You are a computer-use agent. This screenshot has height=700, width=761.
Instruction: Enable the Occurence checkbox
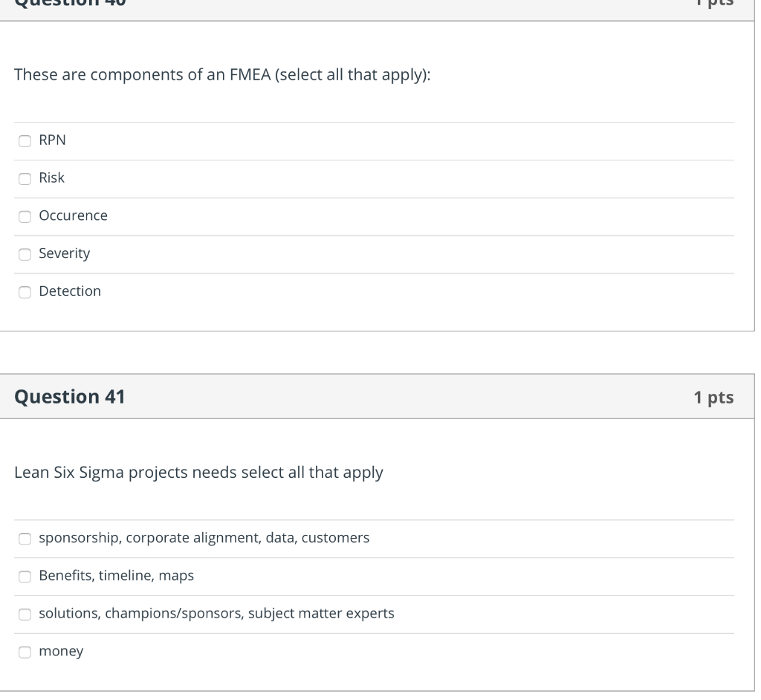[25, 216]
